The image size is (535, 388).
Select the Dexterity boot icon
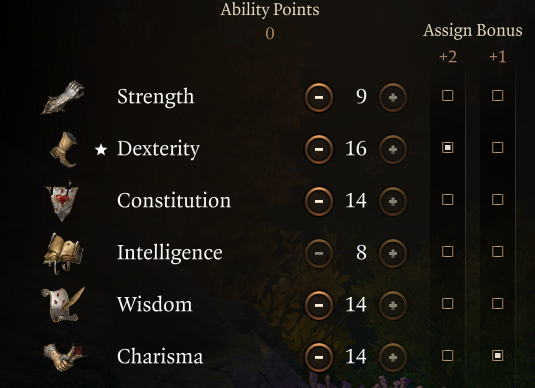pos(64,149)
